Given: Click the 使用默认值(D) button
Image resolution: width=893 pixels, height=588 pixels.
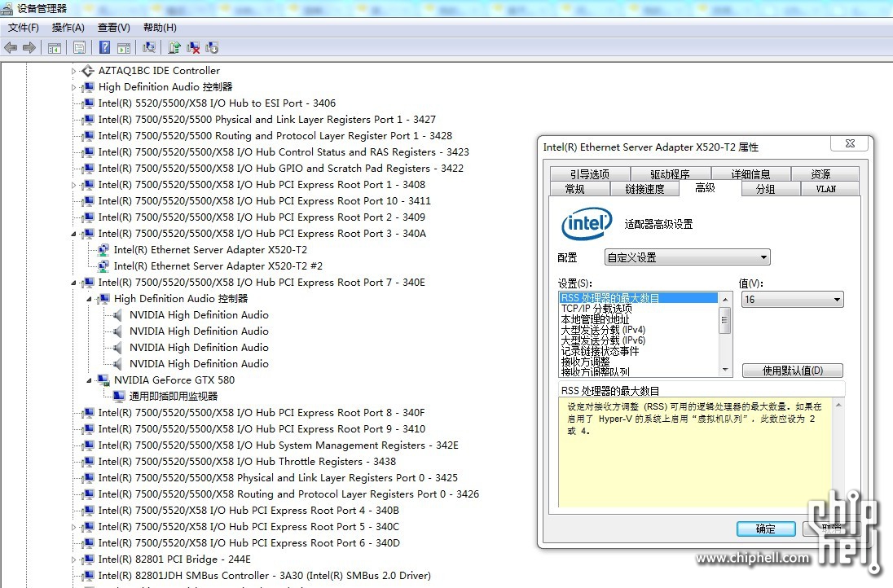Looking at the screenshot, I should tap(791, 371).
